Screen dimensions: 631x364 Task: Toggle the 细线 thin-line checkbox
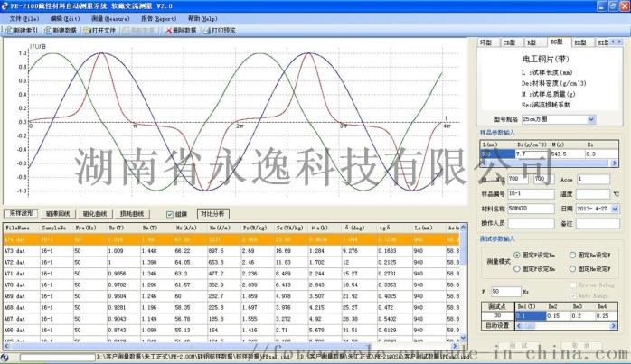point(170,214)
